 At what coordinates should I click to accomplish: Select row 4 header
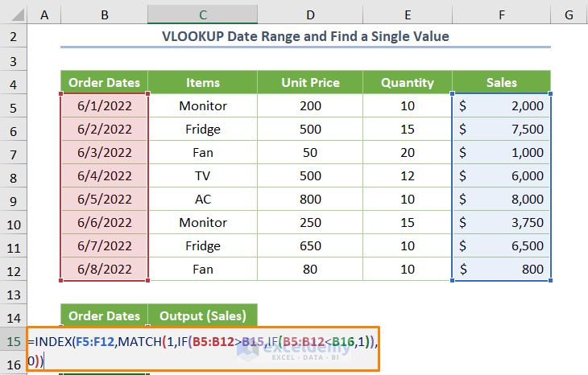click(14, 82)
